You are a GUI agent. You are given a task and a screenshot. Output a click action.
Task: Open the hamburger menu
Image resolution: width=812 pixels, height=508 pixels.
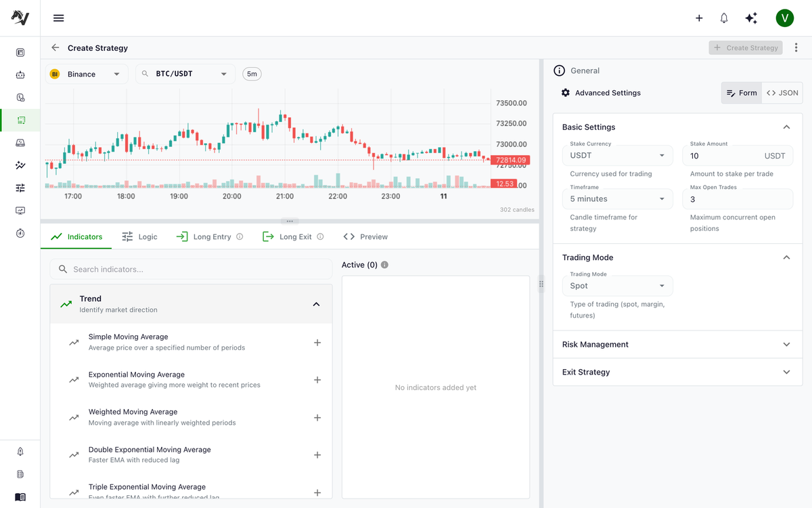[59, 18]
